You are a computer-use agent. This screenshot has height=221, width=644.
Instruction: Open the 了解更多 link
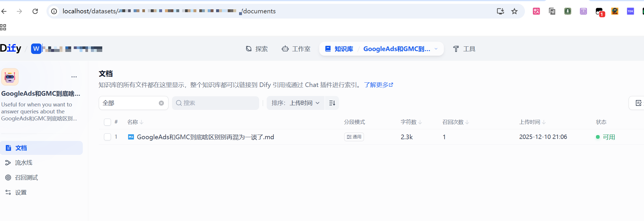378,85
